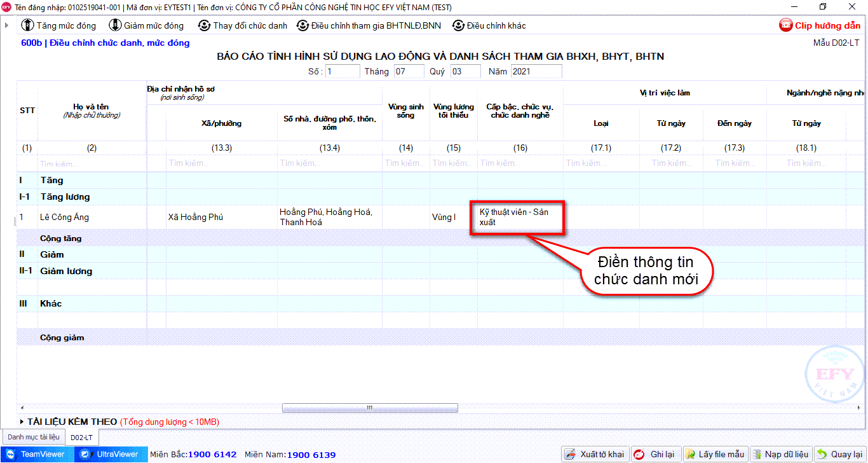Expand the left side panel arrow
The height and width of the screenshot is (463, 868).
point(6,25)
